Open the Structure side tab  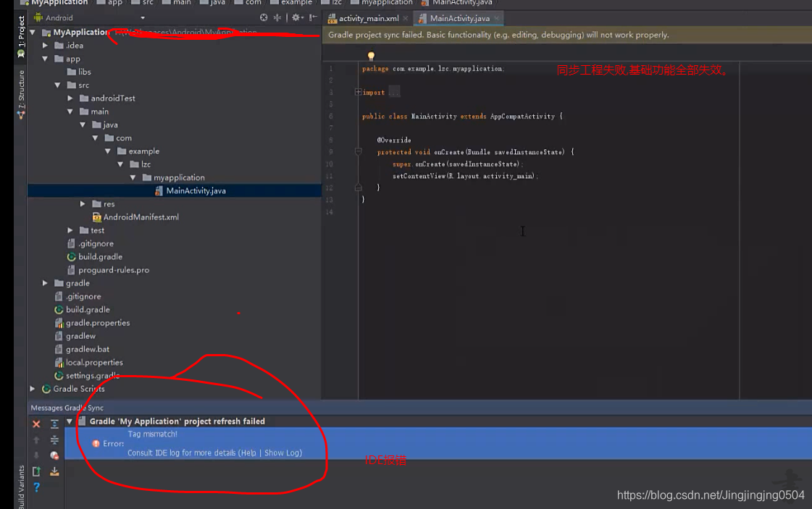coord(21,94)
